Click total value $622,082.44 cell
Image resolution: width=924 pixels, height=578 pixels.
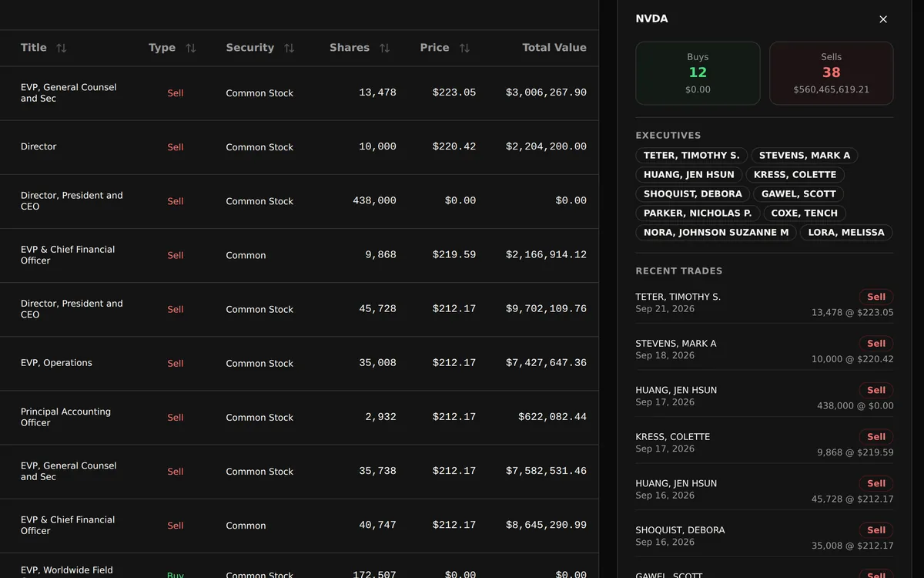[x=552, y=417]
